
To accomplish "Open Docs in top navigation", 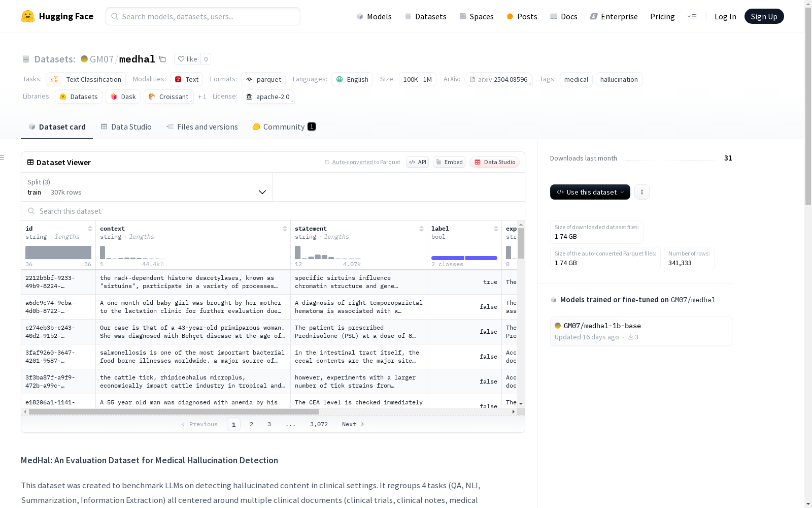I will [x=564, y=16].
